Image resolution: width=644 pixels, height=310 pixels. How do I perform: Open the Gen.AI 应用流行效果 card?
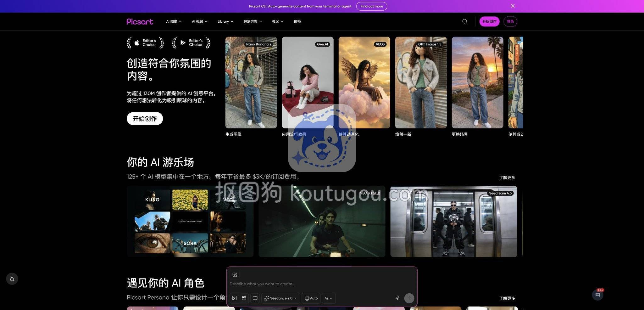[x=308, y=82]
